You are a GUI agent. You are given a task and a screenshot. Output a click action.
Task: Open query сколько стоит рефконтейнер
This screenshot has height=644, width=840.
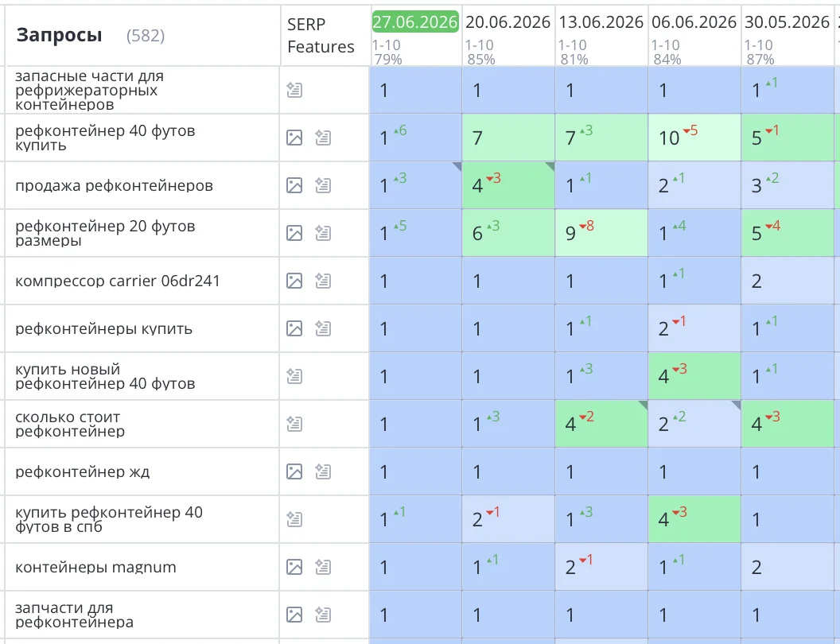pos(70,424)
